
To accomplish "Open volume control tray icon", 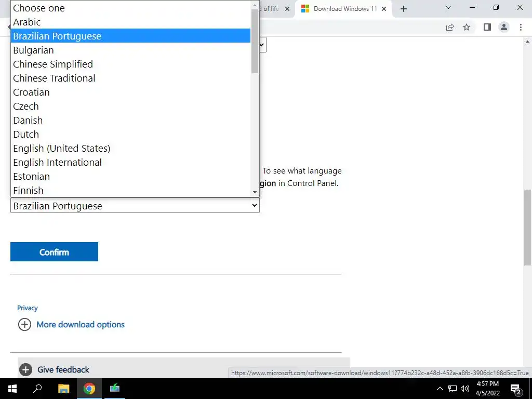I will [x=465, y=389].
